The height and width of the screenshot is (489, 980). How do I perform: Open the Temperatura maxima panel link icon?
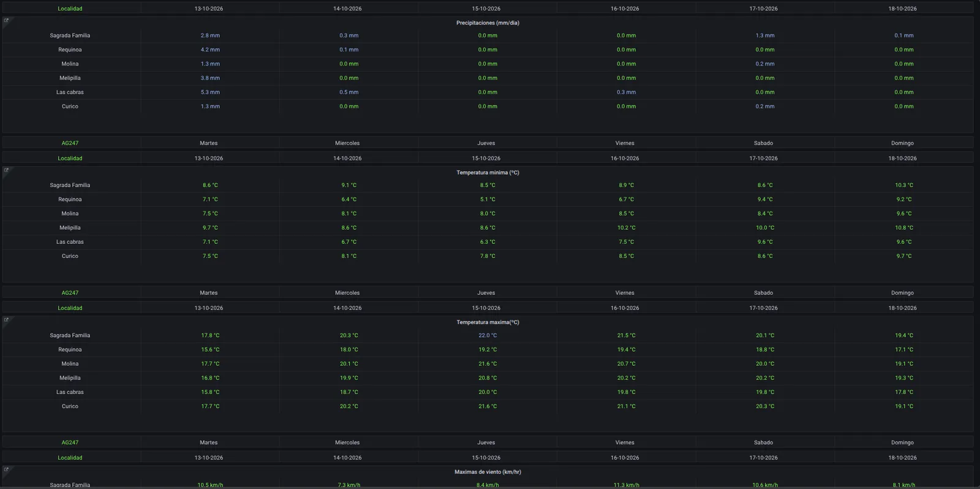pyautogui.click(x=6, y=320)
